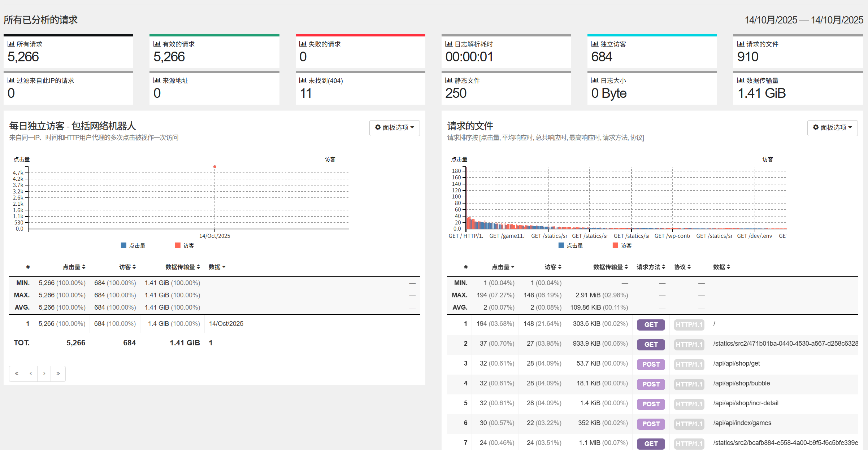
Task: Click the chart icon beside 未找到(404)
Action: [x=303, y=80]
